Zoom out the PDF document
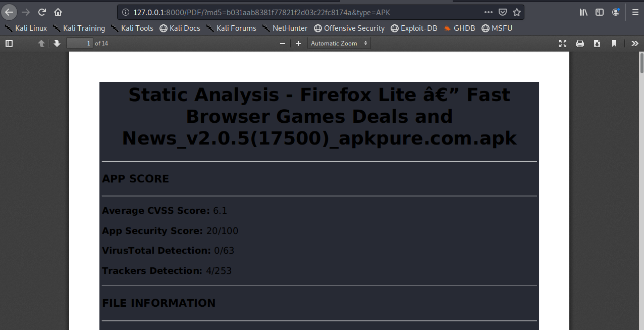 [283, 43]
